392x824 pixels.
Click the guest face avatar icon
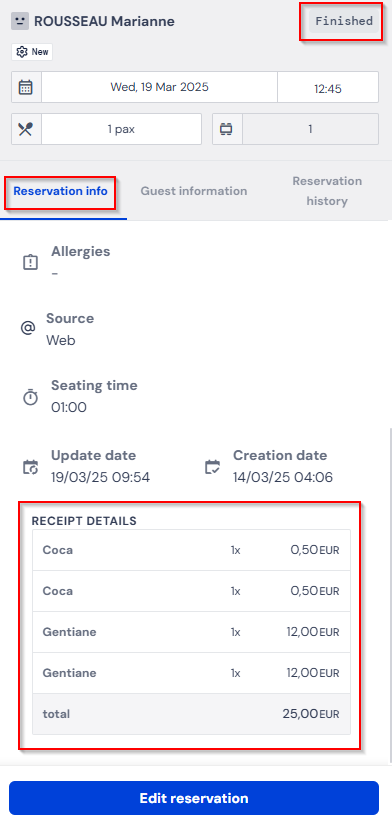tap(20, 22)
